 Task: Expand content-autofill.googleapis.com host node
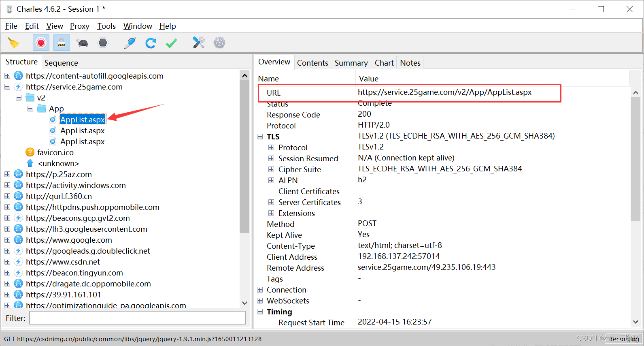tap(7, 76)
